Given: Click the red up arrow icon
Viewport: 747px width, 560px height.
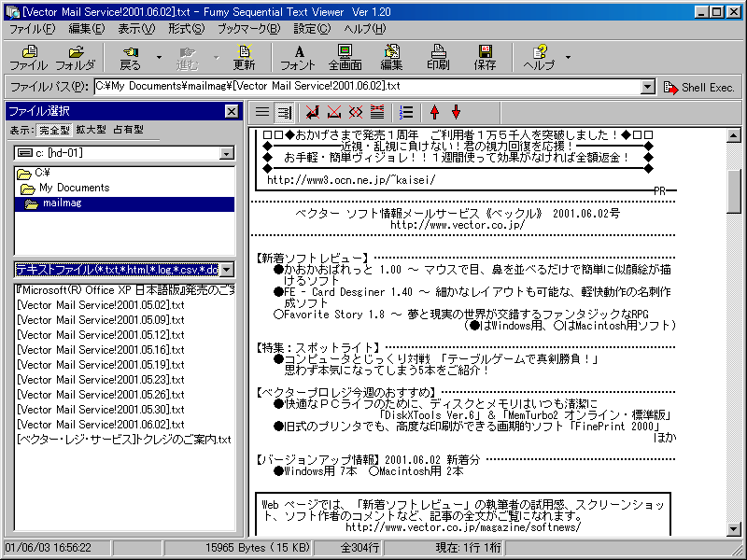Looking at the screenshot, I should (434, 112).
